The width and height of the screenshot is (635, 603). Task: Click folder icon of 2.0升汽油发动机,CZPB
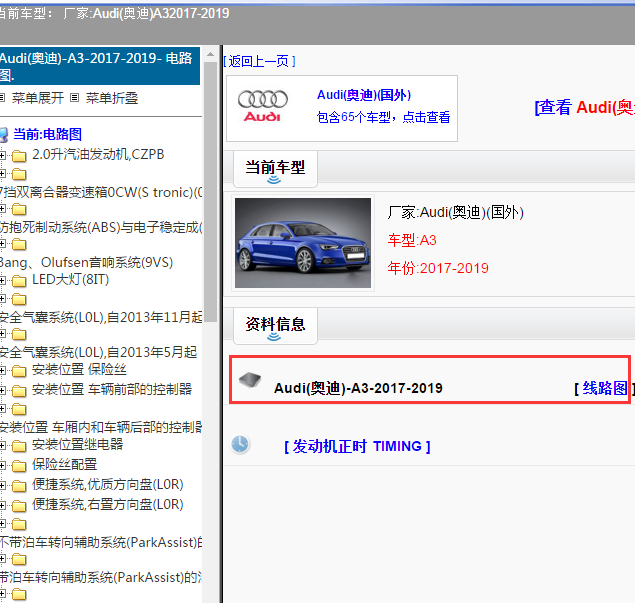19,156
